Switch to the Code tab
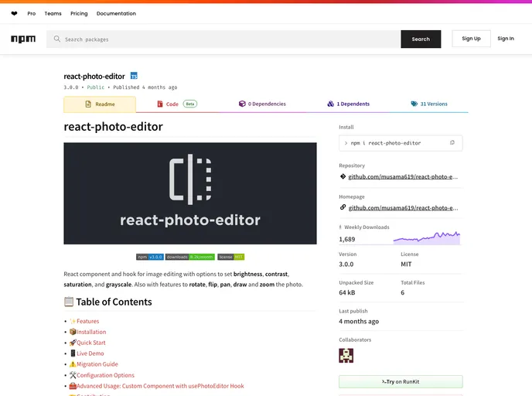Viewport: 532px width, 396px height. point(177,104)
